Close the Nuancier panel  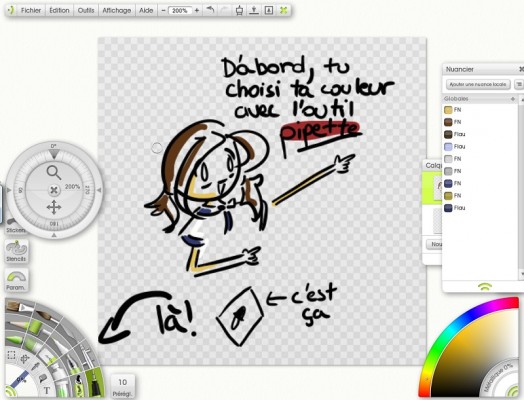pyautogui.click(x=521, y=69)
